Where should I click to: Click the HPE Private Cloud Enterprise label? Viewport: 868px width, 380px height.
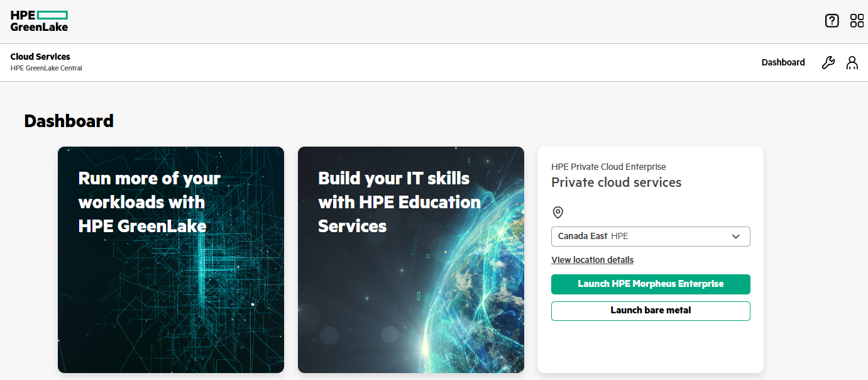point(608,167)
